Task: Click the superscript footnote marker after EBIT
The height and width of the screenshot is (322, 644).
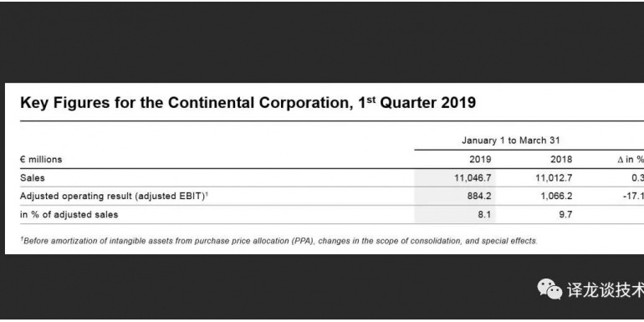Action: pos(207,194)
